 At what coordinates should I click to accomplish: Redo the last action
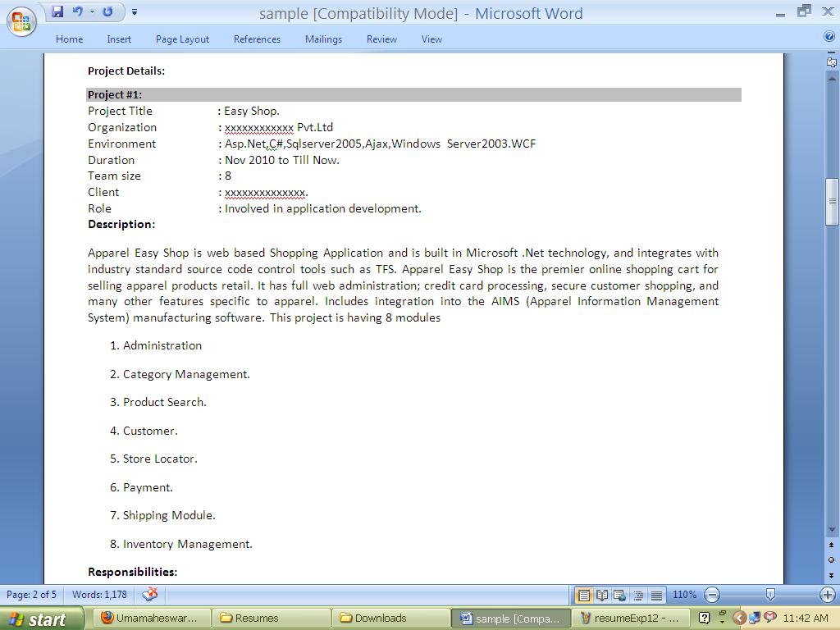click(107, 11)
